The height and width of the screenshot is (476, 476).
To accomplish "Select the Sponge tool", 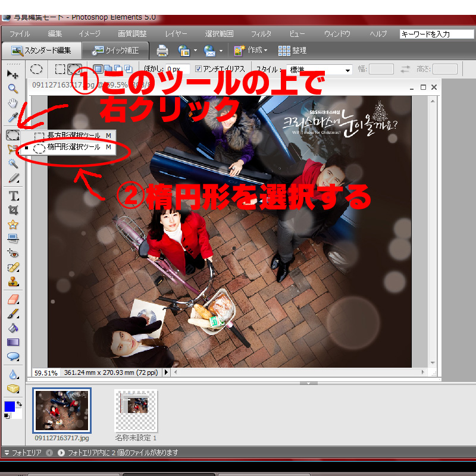I will pyautogui.click(x=13, y=389).
